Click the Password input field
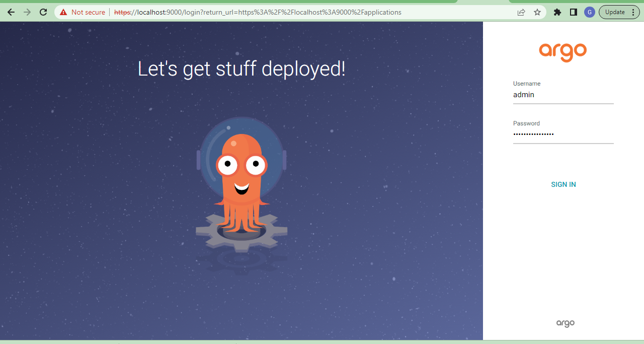This screenshot has height=344, width=644. point(563,134)
